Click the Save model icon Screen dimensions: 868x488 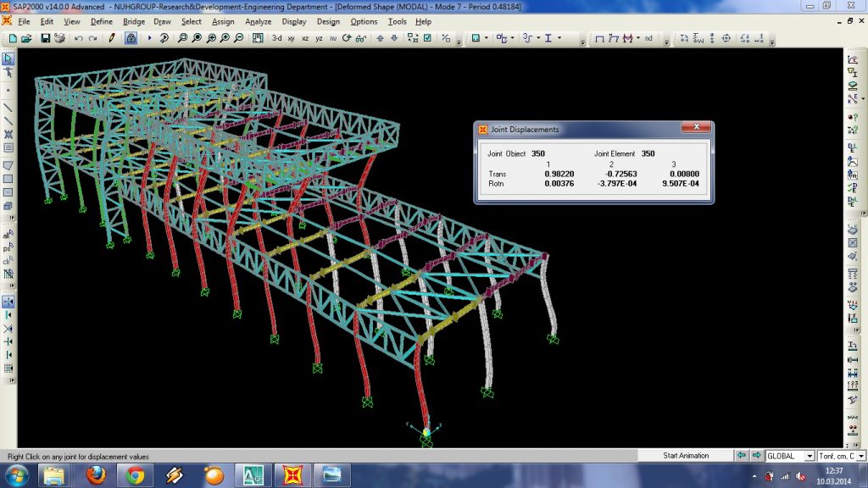click(46, 38)
